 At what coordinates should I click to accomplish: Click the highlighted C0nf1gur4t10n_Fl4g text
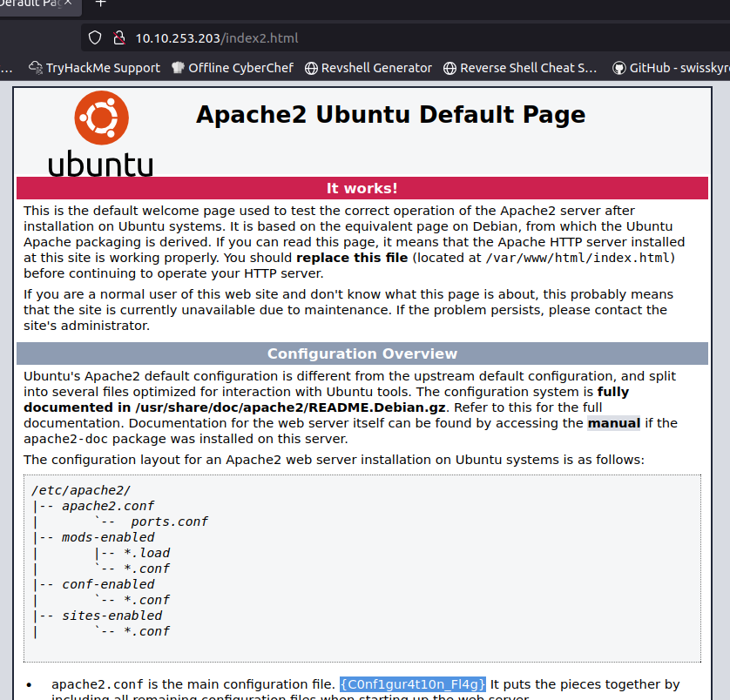click(413, 684)
